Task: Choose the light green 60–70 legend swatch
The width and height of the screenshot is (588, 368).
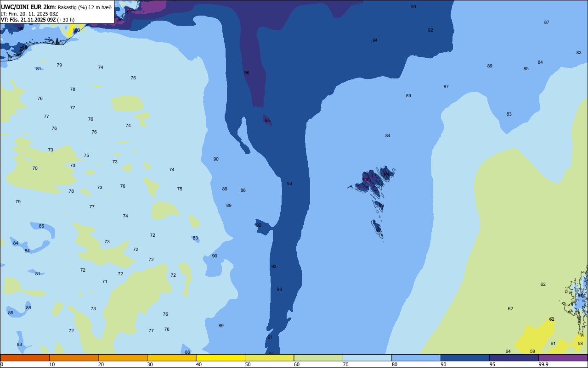Action: pyautogui.click(x=318, y=357)
